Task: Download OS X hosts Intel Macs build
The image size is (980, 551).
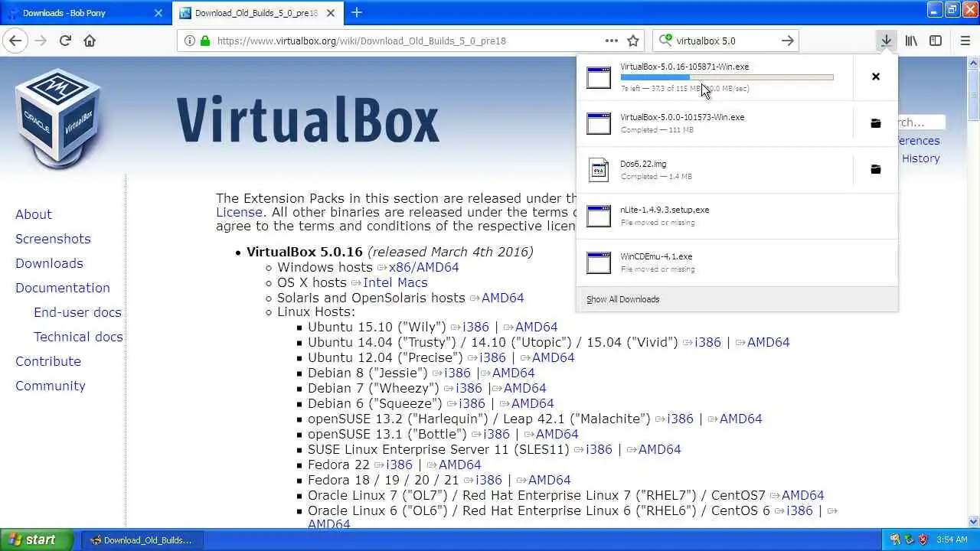Action: (x=395, y=282)
